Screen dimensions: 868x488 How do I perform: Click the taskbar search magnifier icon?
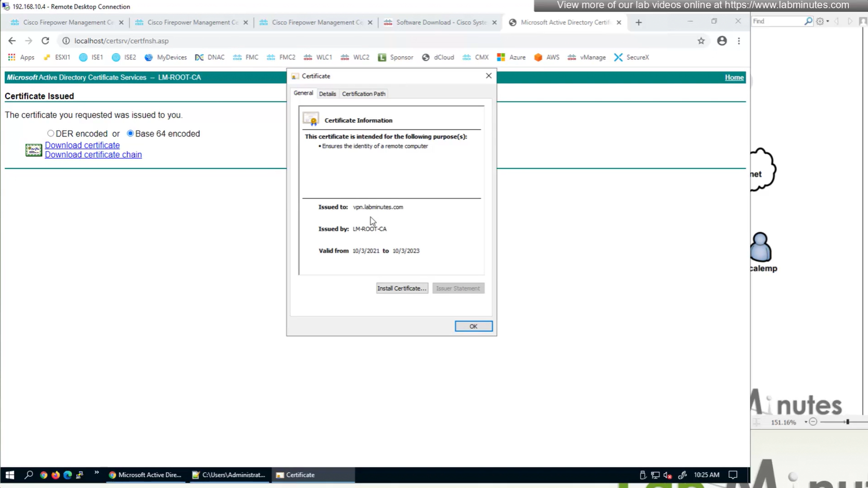coord(29,474)
